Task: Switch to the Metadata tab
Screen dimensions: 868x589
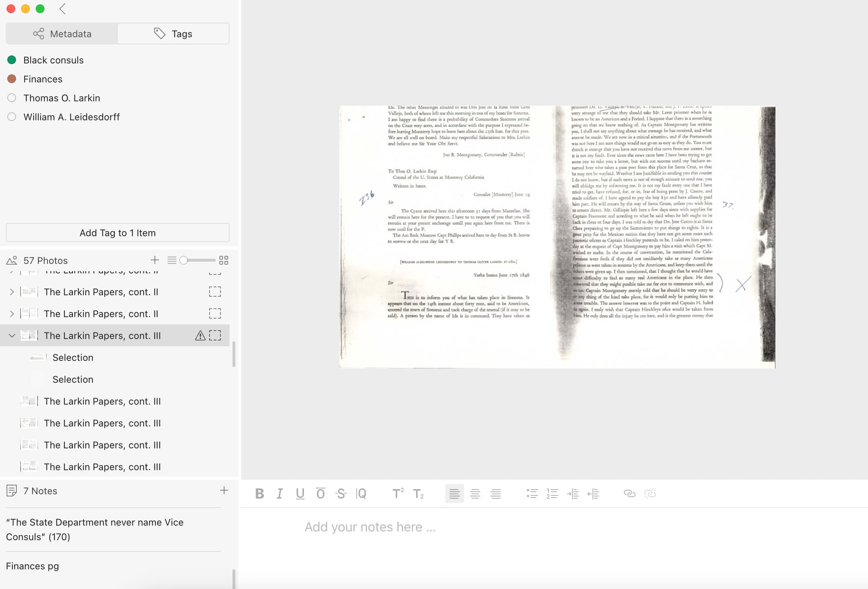Action: point(62,34)
